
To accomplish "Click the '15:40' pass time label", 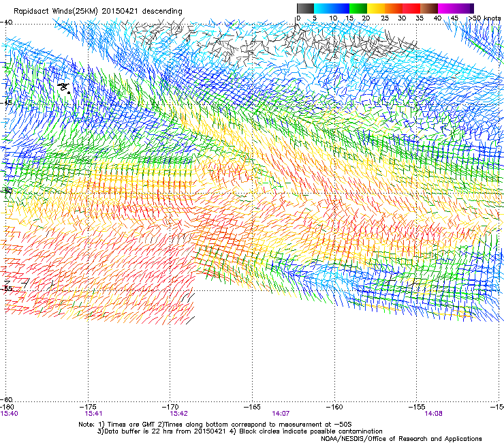I will point(10,414).
